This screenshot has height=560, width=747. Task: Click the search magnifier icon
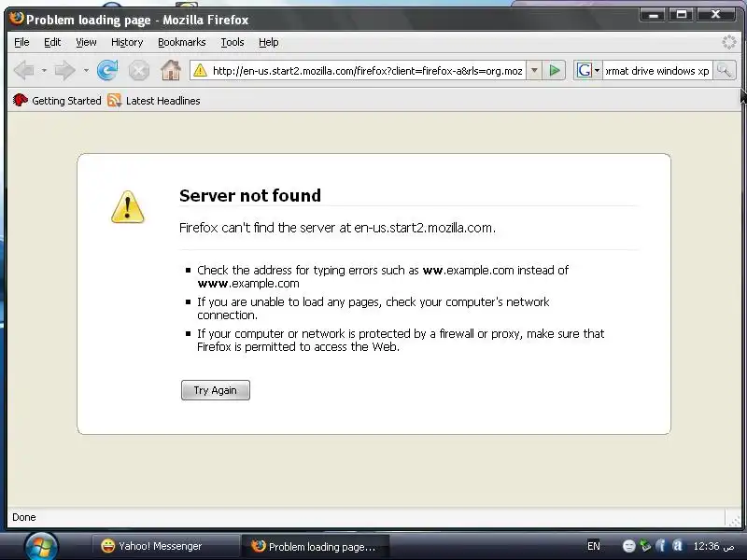(x=725, y=71)
